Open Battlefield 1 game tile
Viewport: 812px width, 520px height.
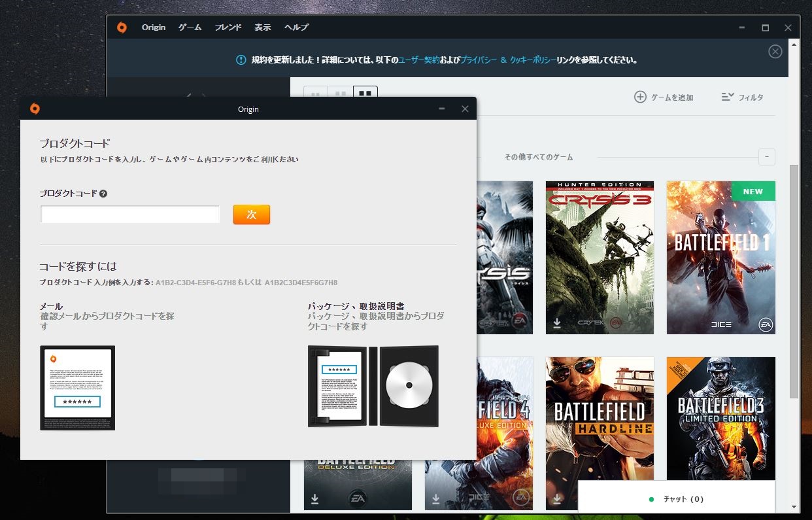[721, 258]
